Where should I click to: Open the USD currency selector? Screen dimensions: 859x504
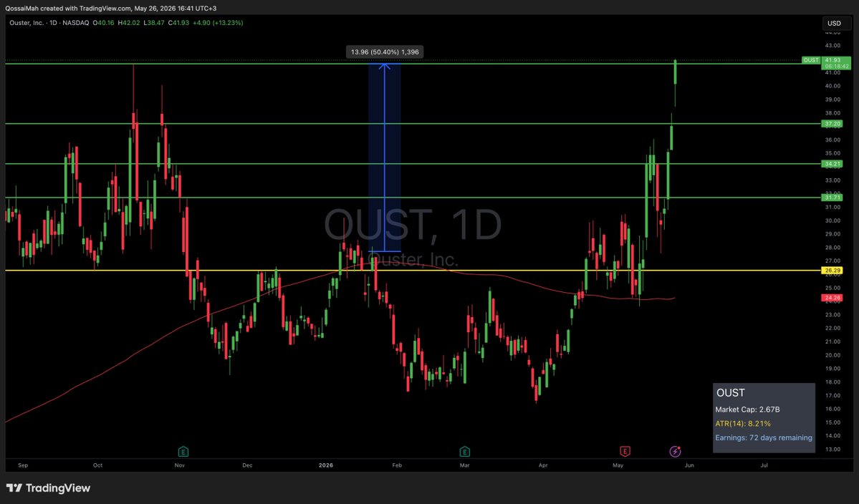tap(835, 23)
